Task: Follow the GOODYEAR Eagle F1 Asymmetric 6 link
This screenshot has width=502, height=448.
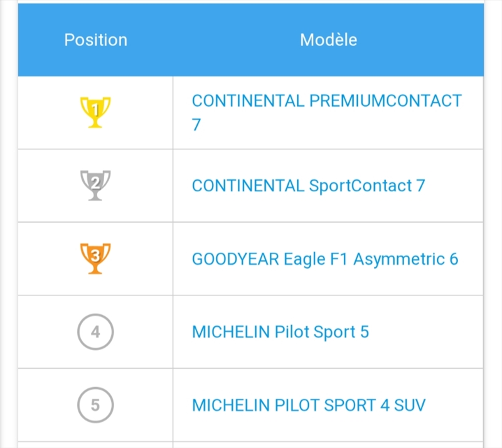Action: tap(325, 259)
